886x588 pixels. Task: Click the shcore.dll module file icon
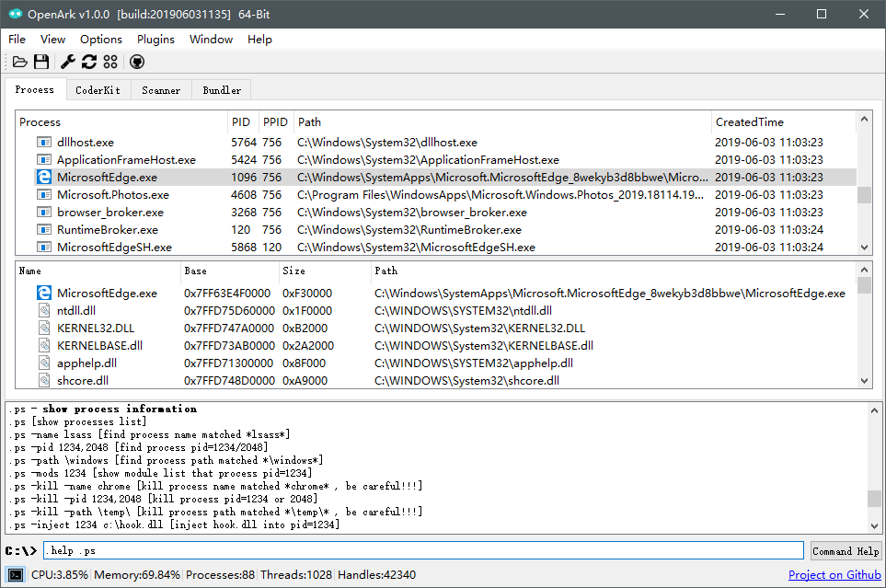(x=44, y=381)
